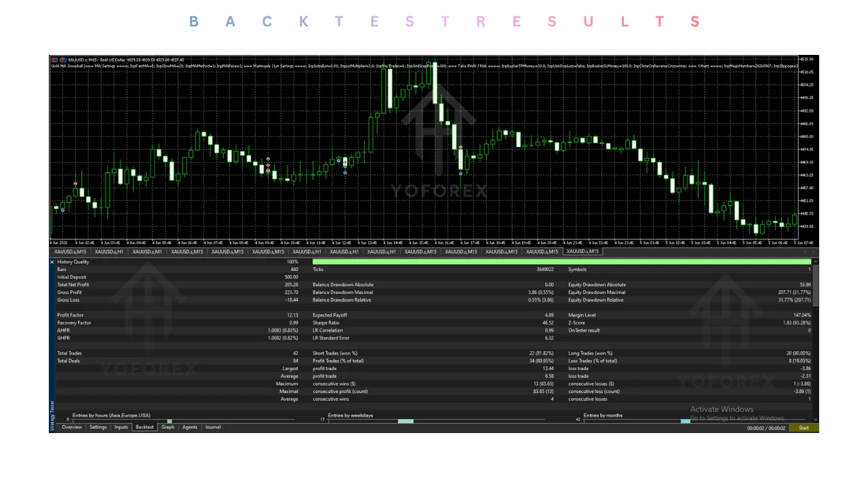Click the Strategy Tester vertical side label
The image size is (868, 488).
click(52, 415)
